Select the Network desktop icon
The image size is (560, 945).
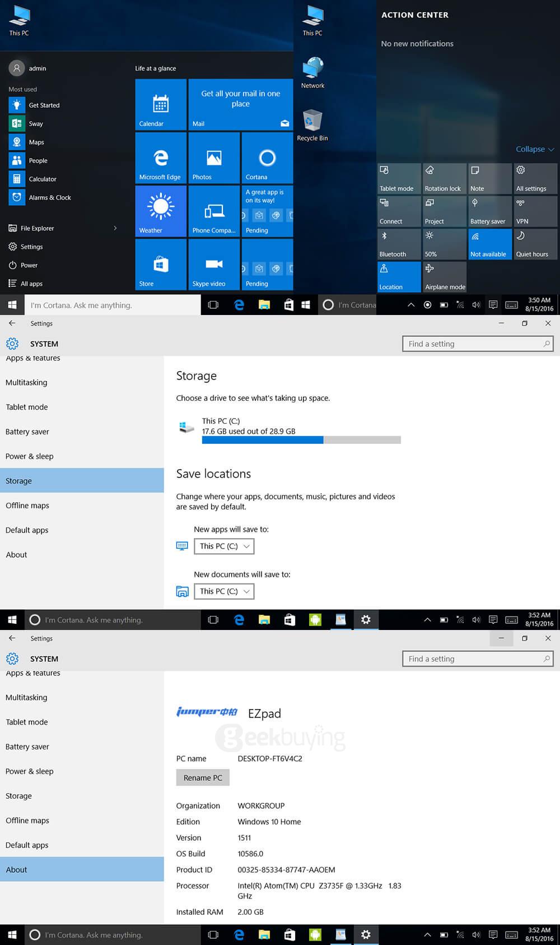312,73
